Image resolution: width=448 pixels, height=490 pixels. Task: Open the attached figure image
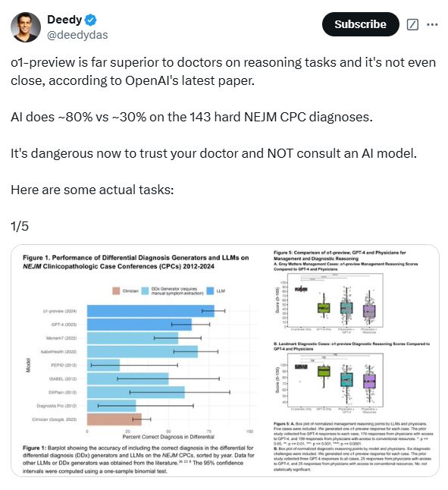coord(225,360)
